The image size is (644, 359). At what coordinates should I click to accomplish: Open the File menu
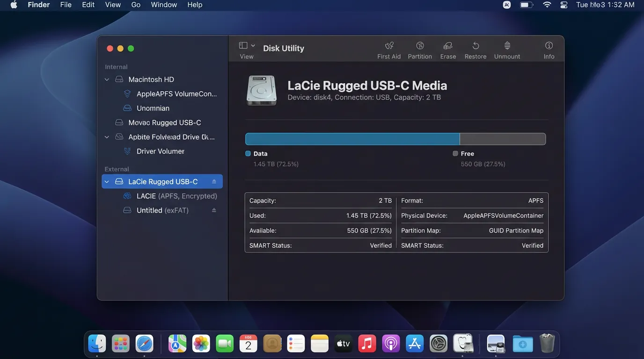tap(66, 5)
